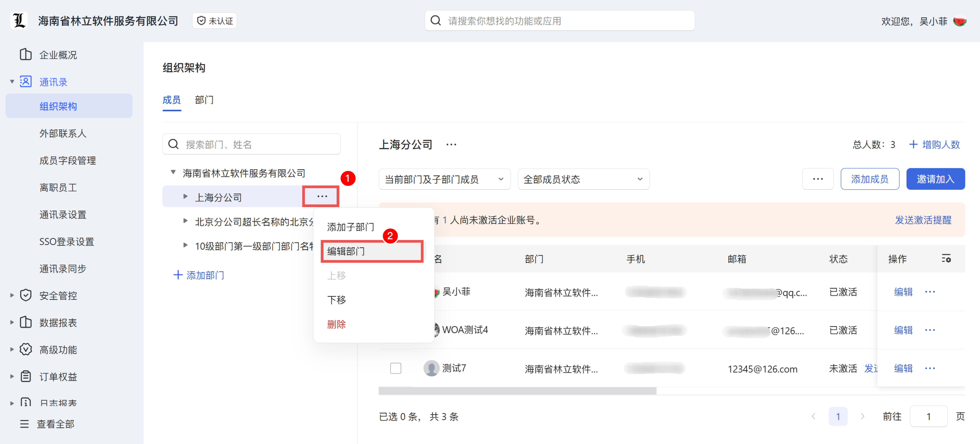Click the 订单权益 icon in sidebar
The height and width of the screenshot is (444, 980).
(x=26, y=376)
